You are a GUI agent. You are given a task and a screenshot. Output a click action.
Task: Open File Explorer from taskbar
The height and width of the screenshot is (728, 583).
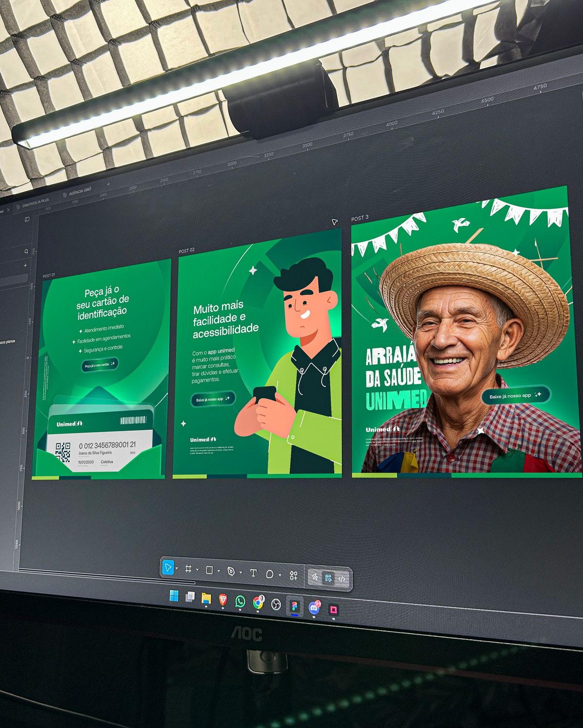pyautogui.click(x=206, y=598)
